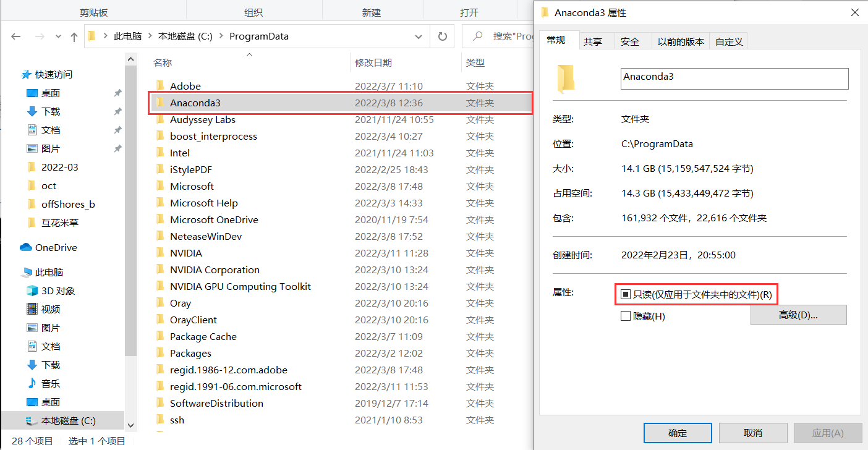
Task: Select the NVIDIA Corporation folder
Action: coord(215,270)
